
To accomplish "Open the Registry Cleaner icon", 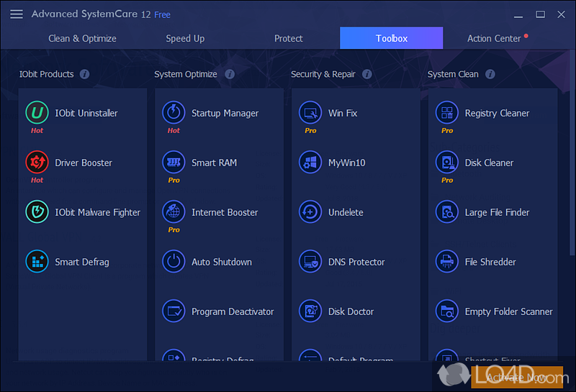I will coord(447,113).
